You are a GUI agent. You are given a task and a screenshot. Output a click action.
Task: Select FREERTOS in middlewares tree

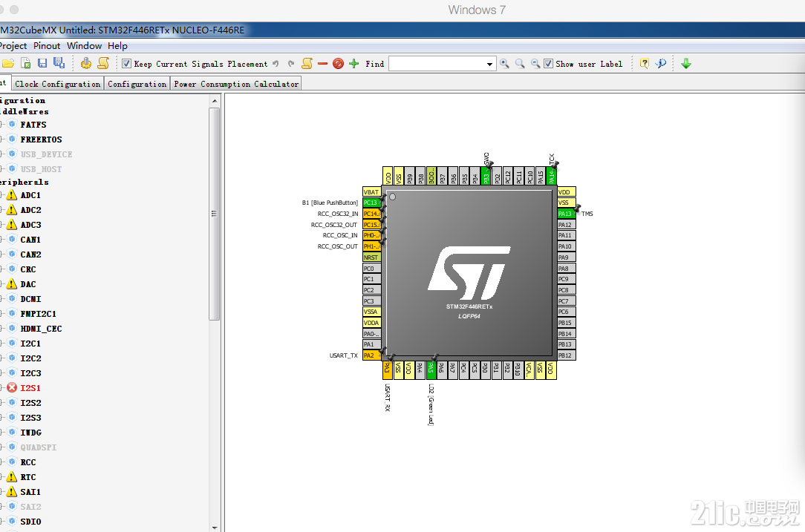[41, 139]
